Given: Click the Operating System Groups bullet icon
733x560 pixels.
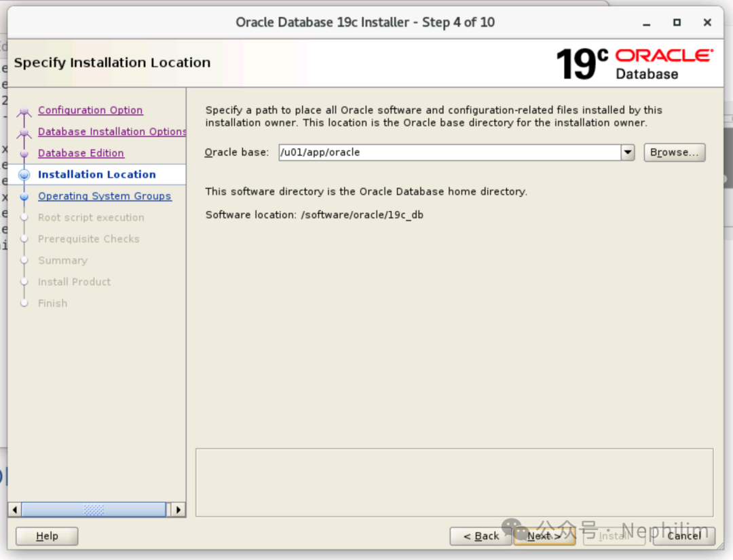Looking at the screenshot, I should pos(24,197).
